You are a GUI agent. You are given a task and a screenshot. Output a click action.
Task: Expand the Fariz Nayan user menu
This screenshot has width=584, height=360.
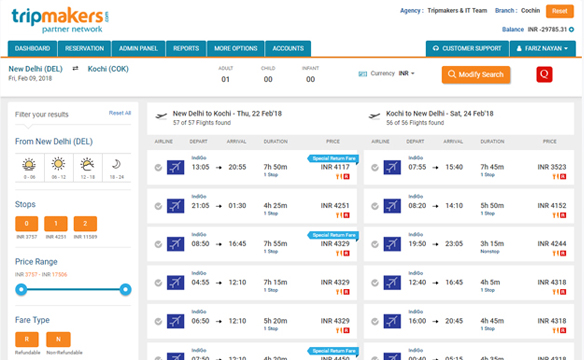[x=542, y=48]
